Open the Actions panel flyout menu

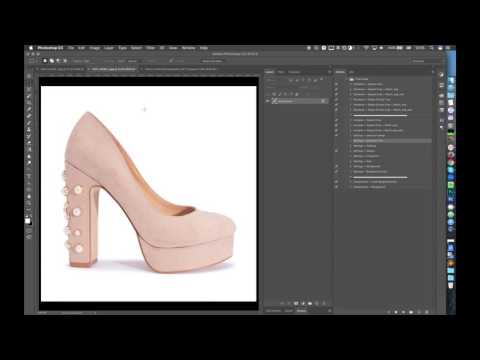(x=433, y=72)
